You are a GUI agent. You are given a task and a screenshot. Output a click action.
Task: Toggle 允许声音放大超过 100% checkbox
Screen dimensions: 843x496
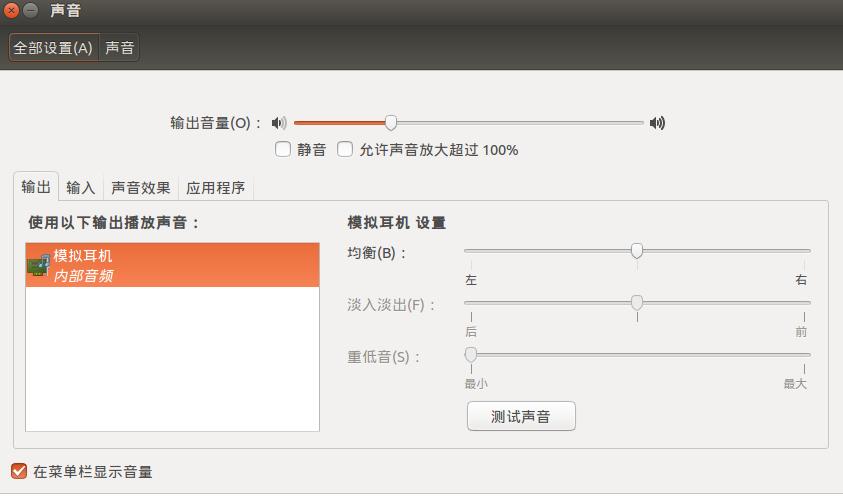345,149
